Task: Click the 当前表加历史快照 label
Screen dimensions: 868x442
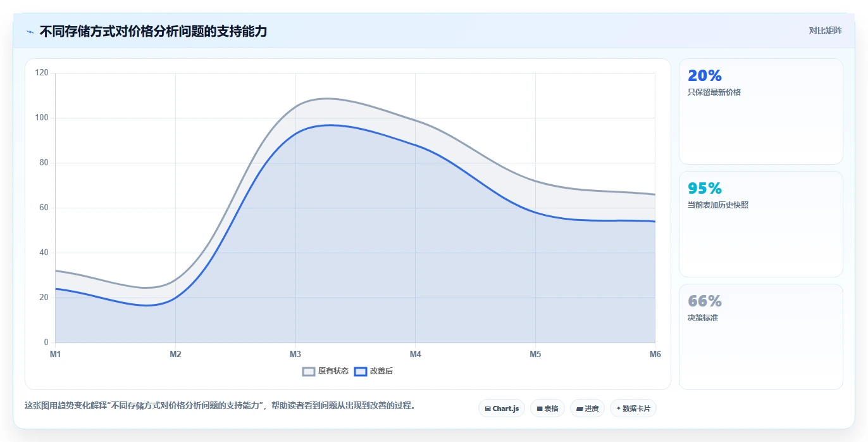Action: [718, 205]
